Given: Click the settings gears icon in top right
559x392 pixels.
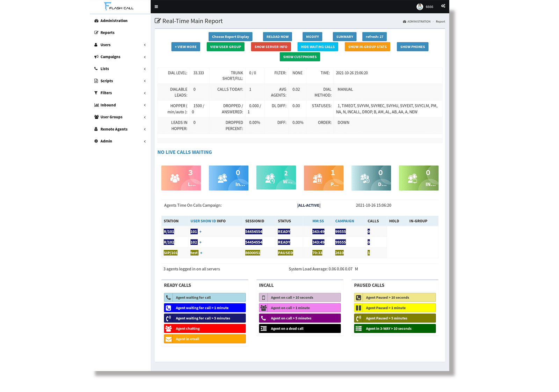Looking at the screenshot, I should click(x=442, y=6).
